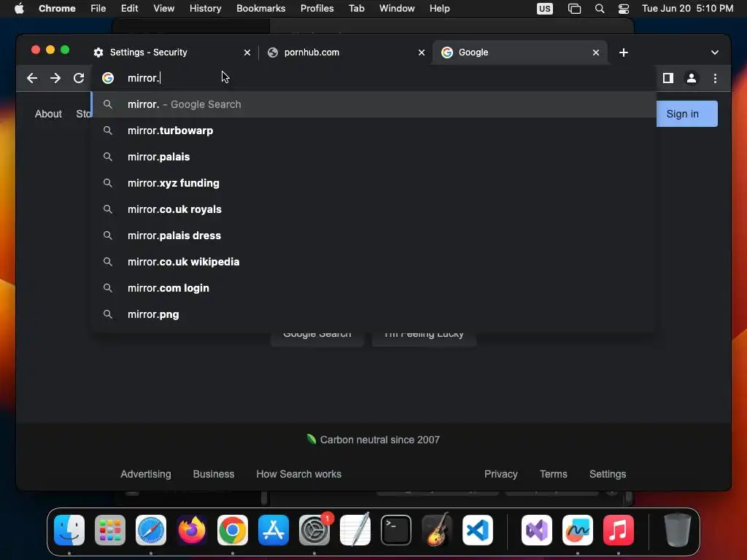Open the Terms footer link
This screenshot has height=560, width=747.
pyautogui.click(x=553, y=474)
